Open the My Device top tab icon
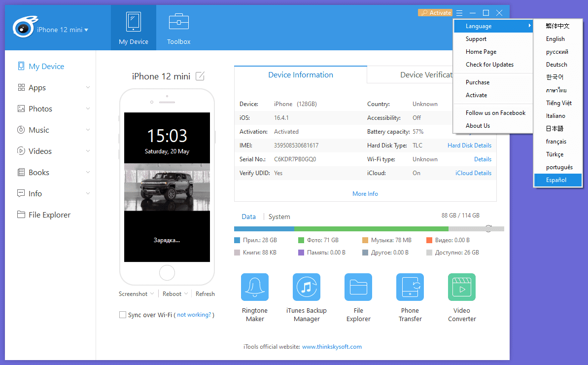The image size is (588, 365). click(134, 22)
